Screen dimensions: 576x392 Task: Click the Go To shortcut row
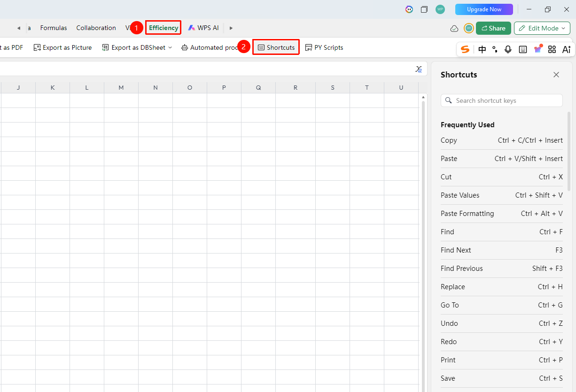click(x=502, y=305)
